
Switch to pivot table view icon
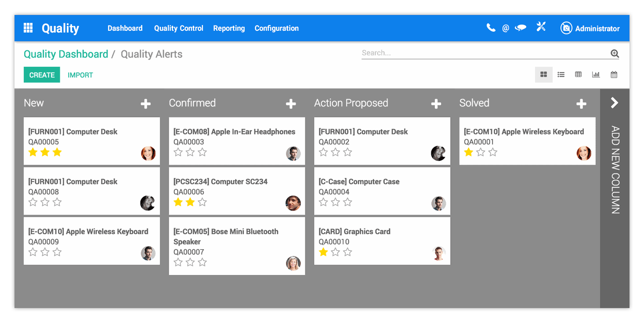pyautogui.click(x=579, y=75)
